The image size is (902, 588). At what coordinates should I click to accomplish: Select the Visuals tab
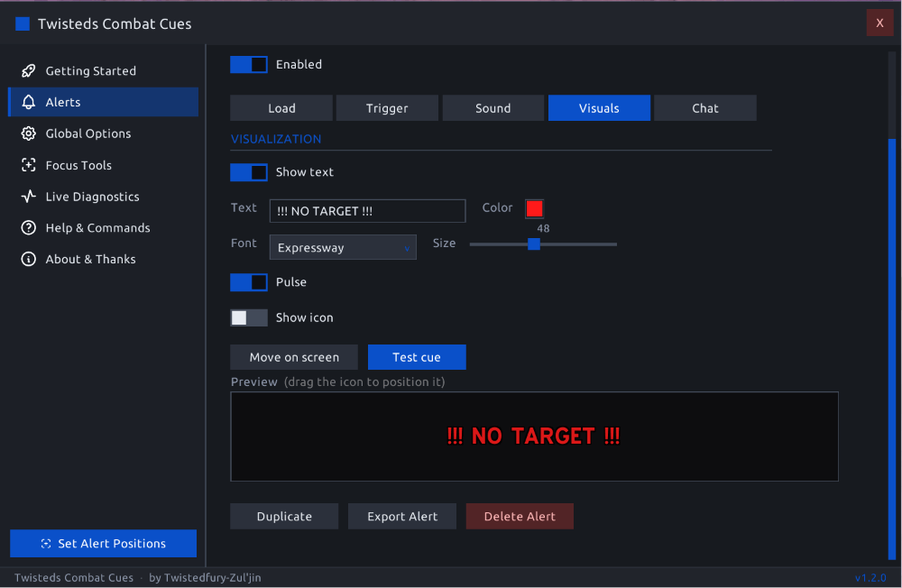[x=599, y=108]
